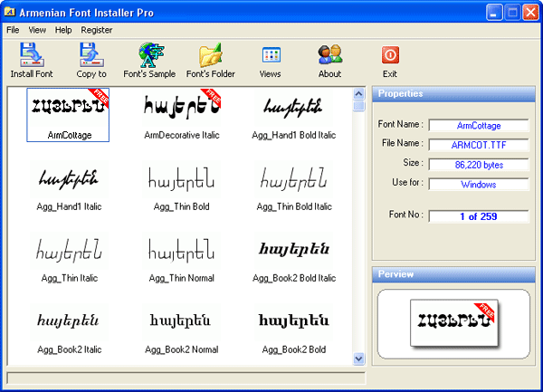Click the application icon in title bar

(x=12, y=12)
